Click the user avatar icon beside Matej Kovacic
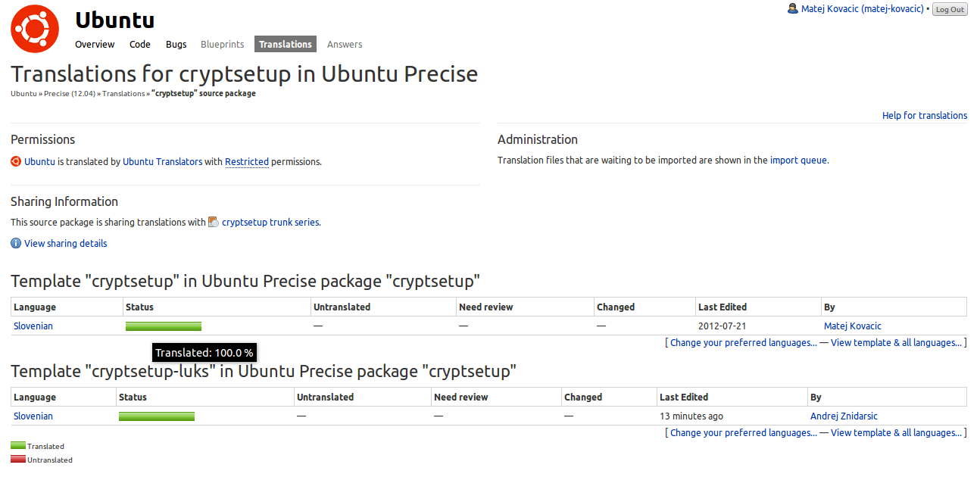The width and height of the screenshot is (980, 477). pos(793,9)
